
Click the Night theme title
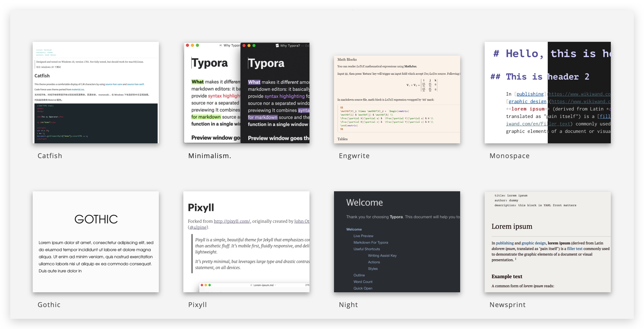tap(348, 305)
